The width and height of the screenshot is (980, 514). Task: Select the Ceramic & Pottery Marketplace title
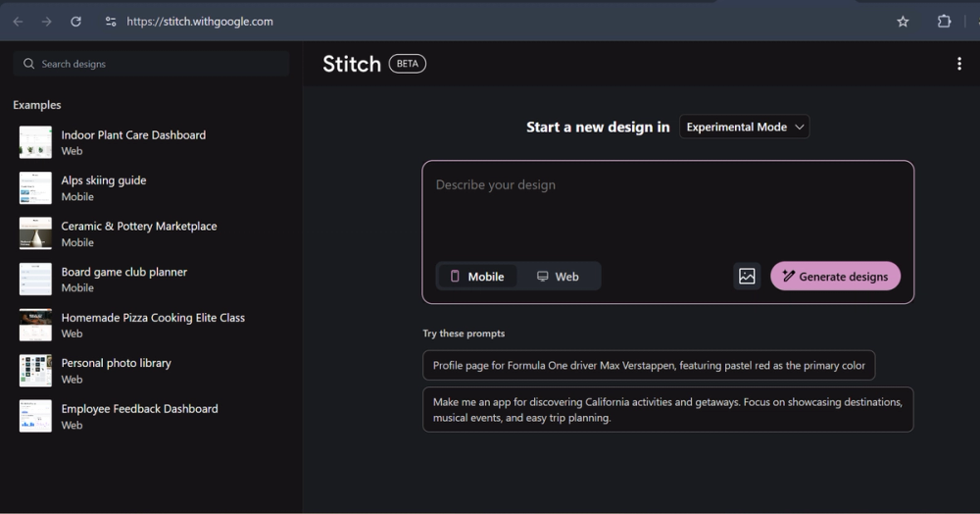point(139,227)
